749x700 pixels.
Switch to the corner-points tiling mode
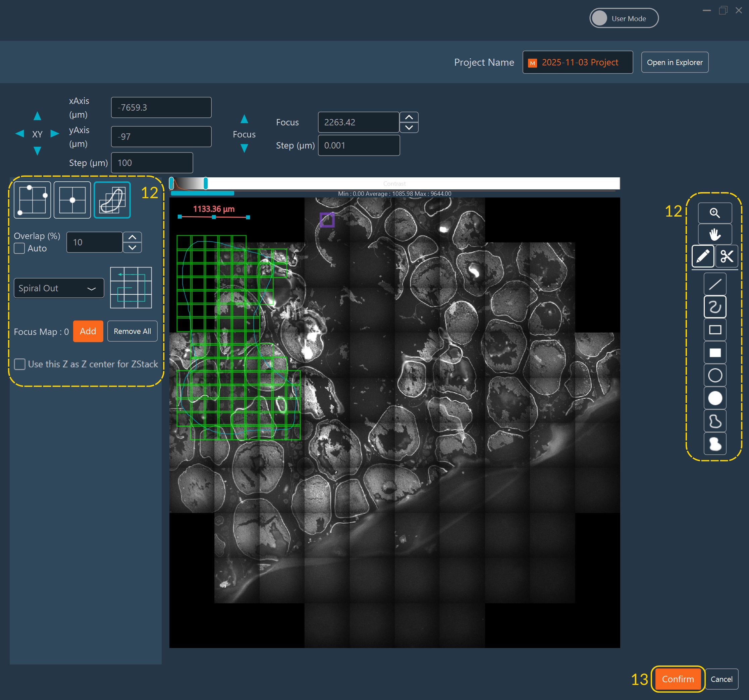pos(32,199)
